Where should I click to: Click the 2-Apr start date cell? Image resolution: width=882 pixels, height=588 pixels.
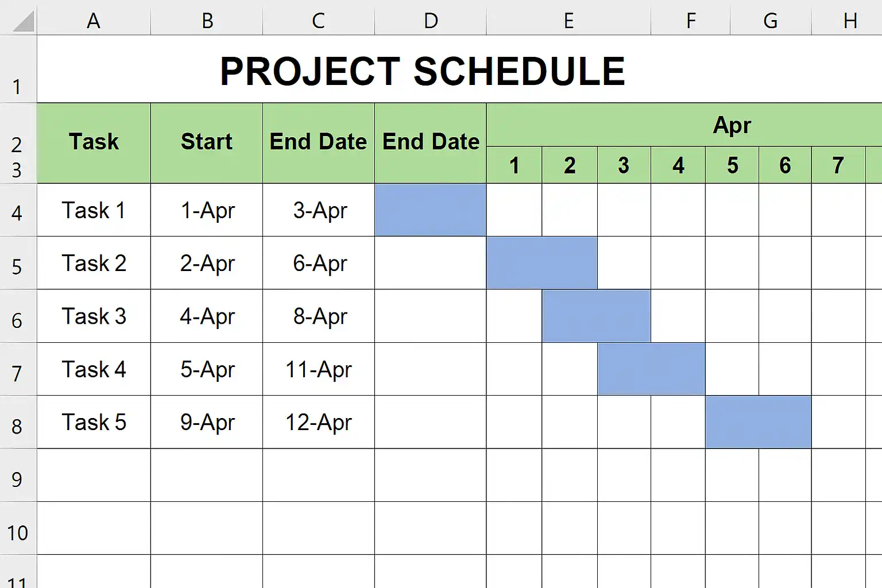207,264
